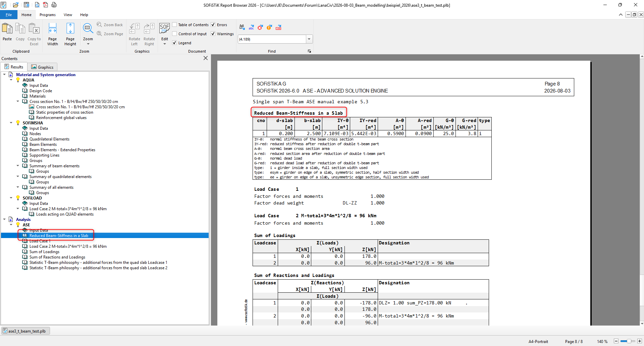The width and height of the screenshot is (644, 346).
Task: Click the find text abc icon
Action: pos(251,27)
